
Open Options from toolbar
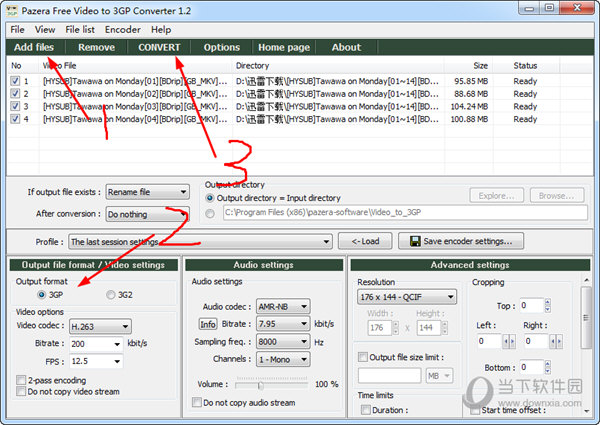222,47
